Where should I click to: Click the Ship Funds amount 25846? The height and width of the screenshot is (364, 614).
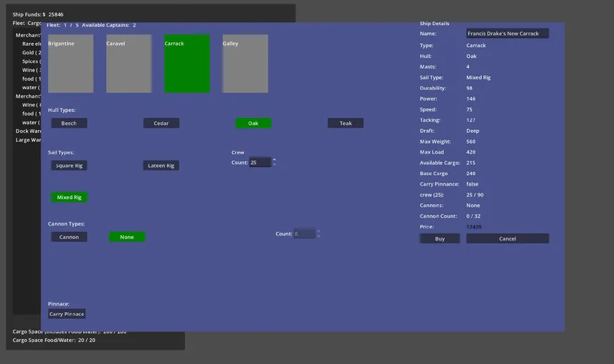coord(56,14)
